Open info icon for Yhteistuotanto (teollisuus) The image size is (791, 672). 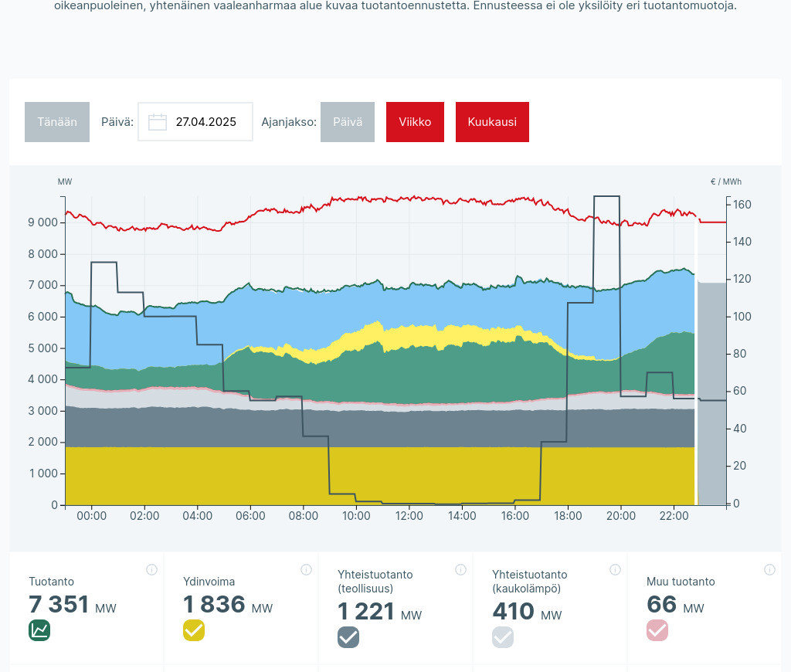tap(460, 570)
